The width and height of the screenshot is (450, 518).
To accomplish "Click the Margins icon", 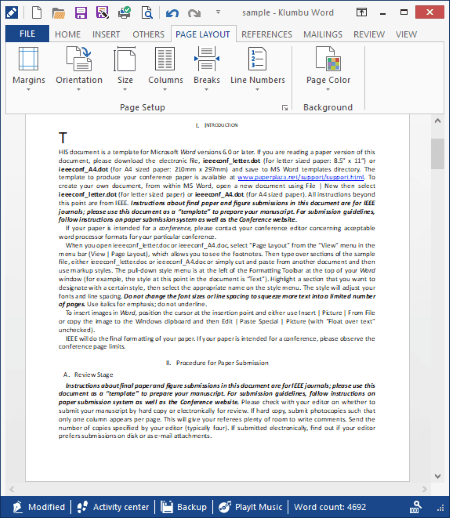I will pos(28,59).
